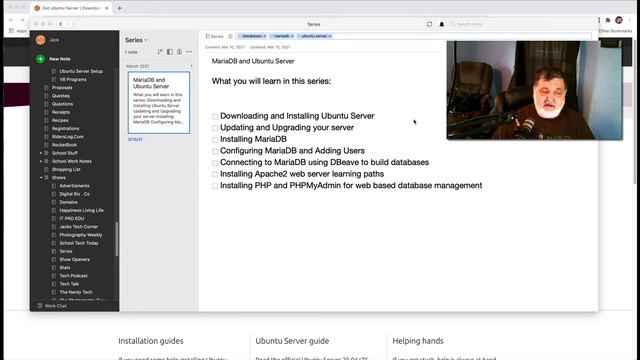Open the more options ellipsis in note list
Screen dimensions: 640x360
click(189, 52)
